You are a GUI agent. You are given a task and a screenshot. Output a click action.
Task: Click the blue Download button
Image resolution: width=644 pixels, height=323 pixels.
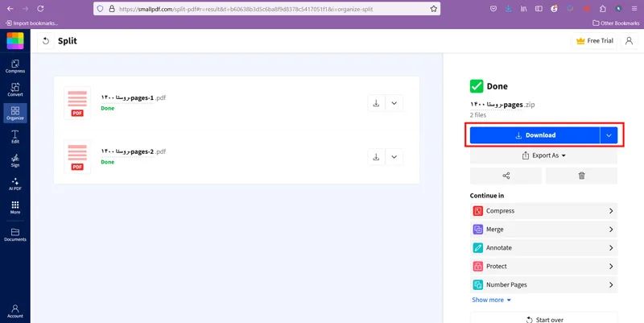tap(535, 135)
